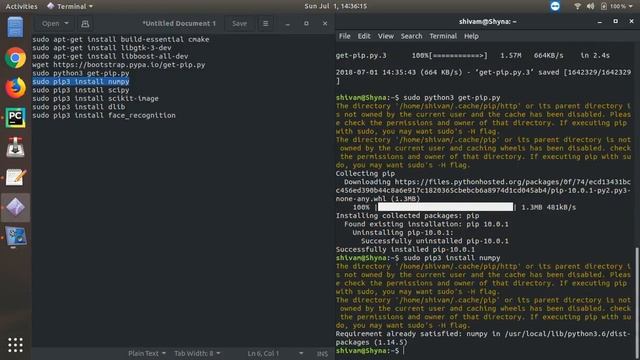Open the volume indicator in the top bar

(590, 6)
